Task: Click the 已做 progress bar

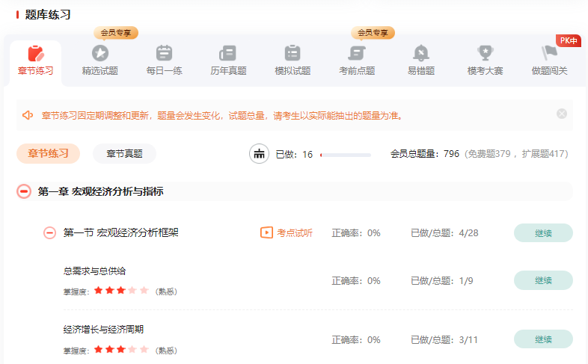Action: tap(345, 155)
